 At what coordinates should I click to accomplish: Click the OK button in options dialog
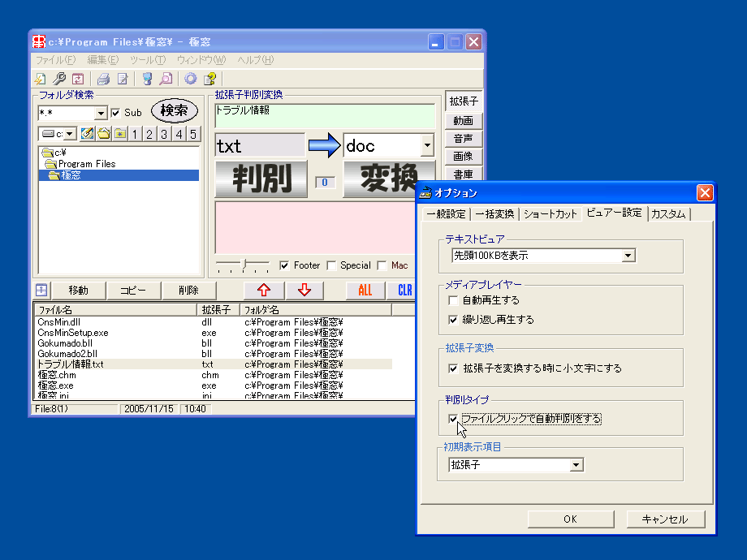570,519
